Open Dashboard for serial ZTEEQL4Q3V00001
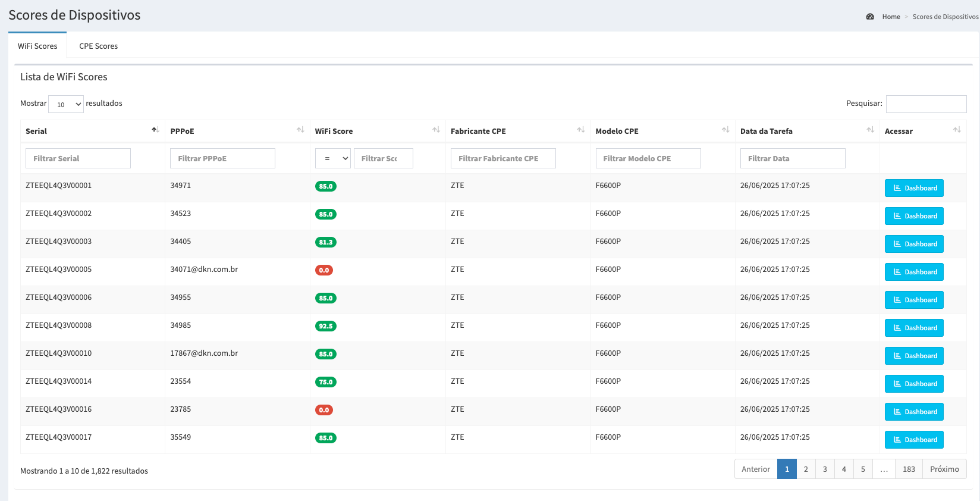 (913, 188)
